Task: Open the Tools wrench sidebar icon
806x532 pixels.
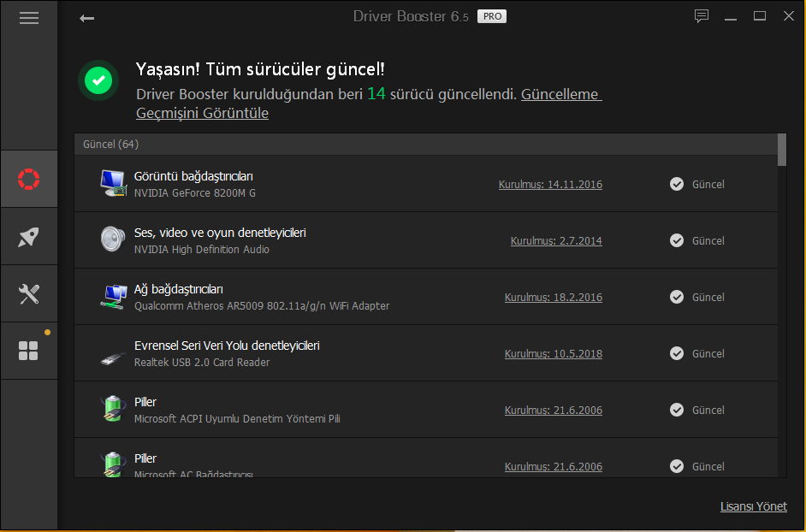Action: (x=29, y=294)
